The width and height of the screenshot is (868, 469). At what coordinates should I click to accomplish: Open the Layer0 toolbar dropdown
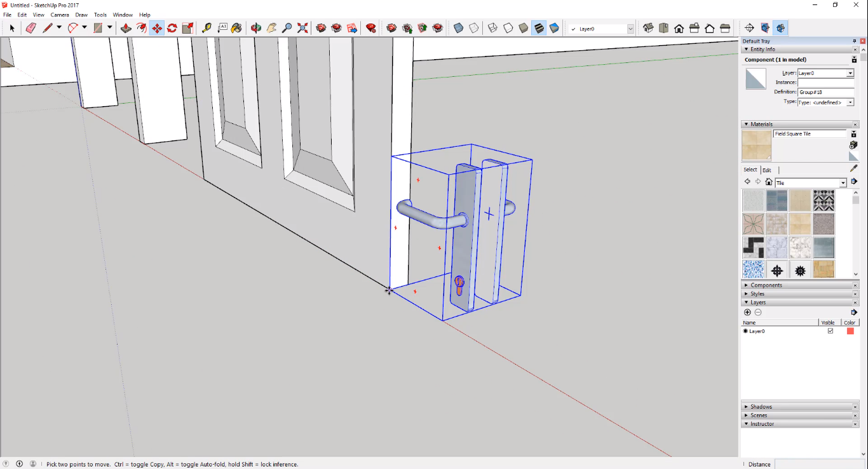[630, 29]
